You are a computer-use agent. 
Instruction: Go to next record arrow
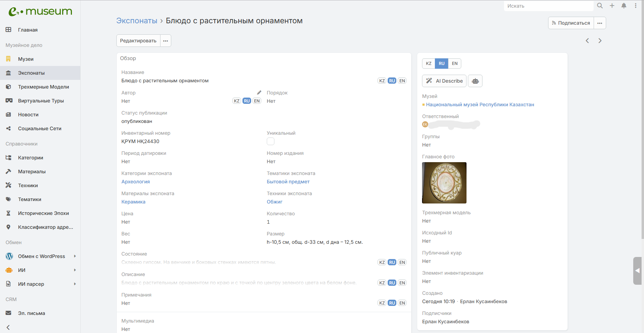(x=600, y=41)
